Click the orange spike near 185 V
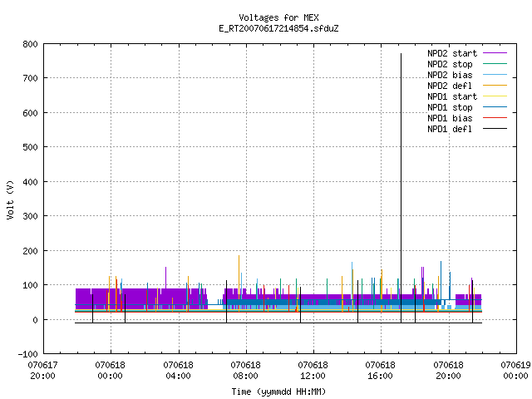Viewport: 532px width, 399px height. pyautogui.click(x=239, y=283)
